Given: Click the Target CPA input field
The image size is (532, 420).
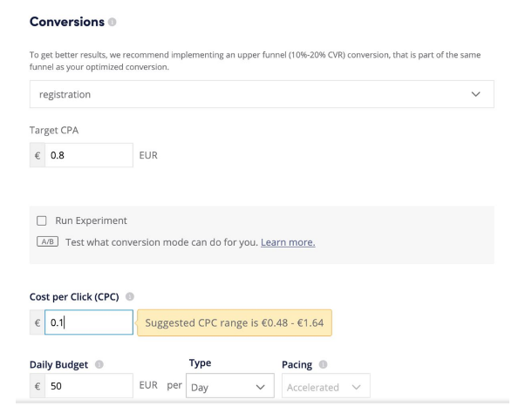Looking at the screenshot, I should click(x=89, y=155).
